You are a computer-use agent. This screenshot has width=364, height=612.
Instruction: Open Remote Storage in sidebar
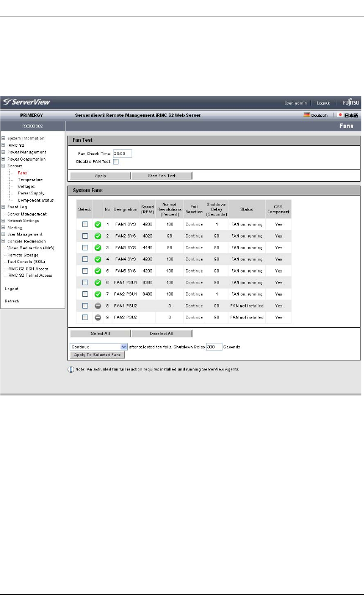(23, 255)
